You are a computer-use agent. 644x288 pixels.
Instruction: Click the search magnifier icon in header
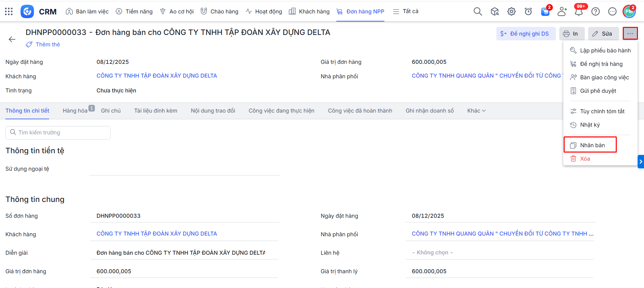tap(478, 11)
